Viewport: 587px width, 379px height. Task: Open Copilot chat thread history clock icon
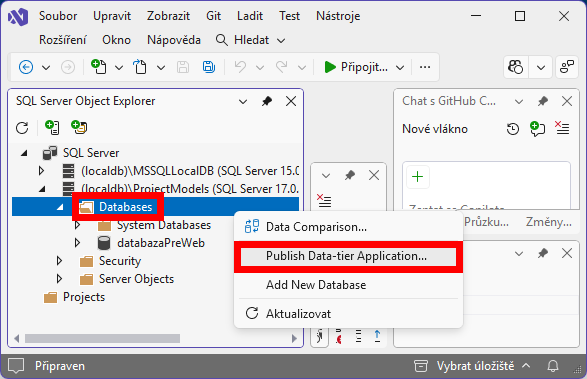[513, 129]
